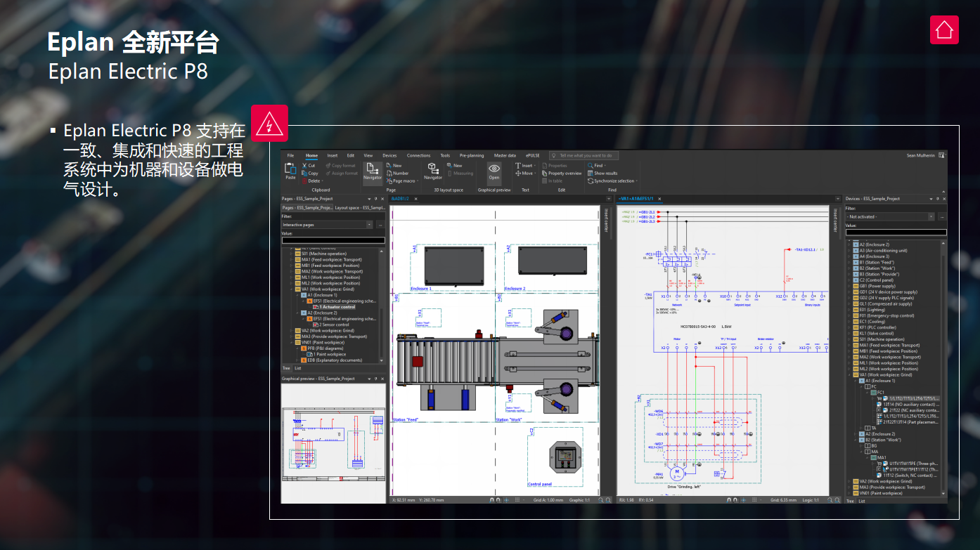Click Enclosure 1 in the layout drawing
The width and height of the screenshot is (980, 550).
pos(420,288)
